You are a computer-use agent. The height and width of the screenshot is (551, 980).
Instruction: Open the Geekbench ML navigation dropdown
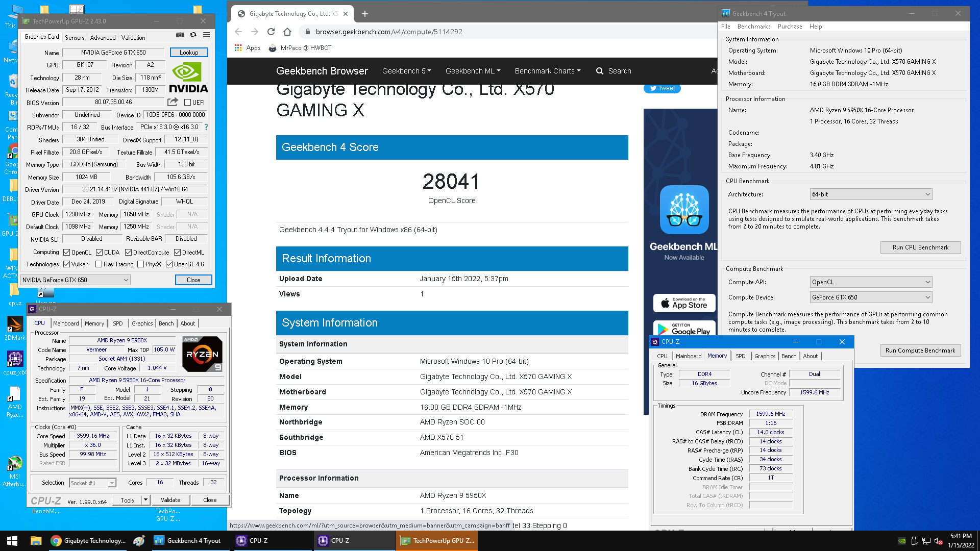tap(473, 71)
